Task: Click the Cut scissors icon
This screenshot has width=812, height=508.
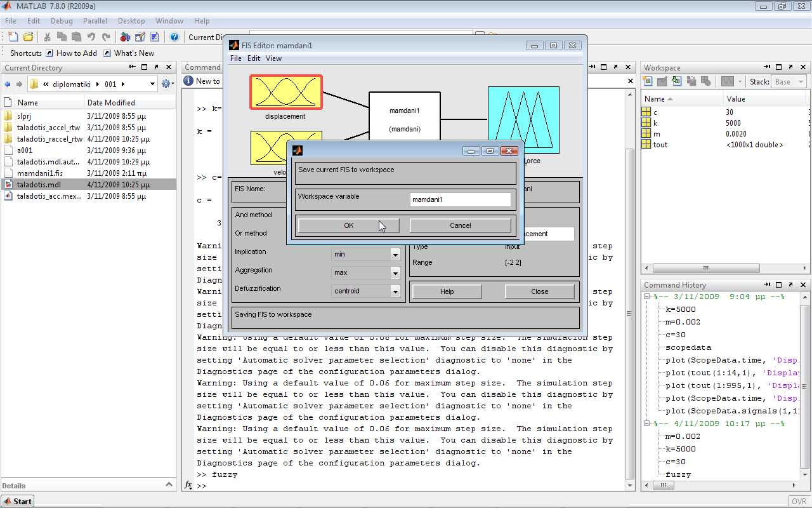Action: pos(47,37)
